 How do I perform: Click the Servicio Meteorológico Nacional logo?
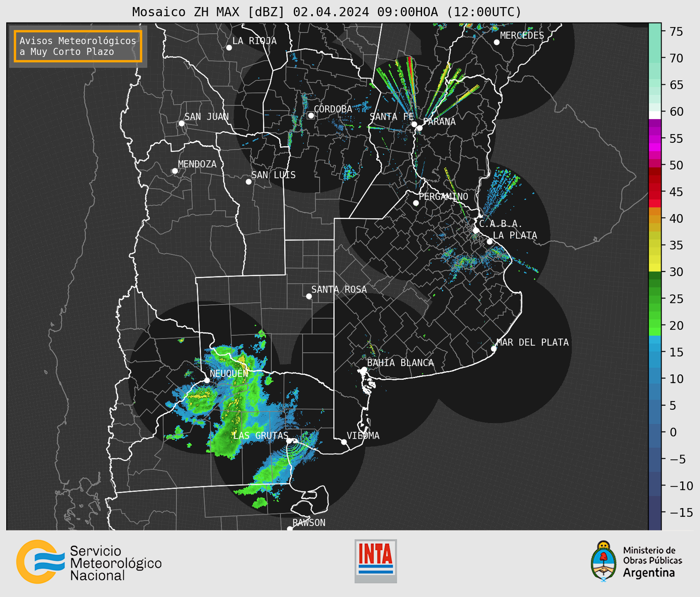[x=89, y=562]
